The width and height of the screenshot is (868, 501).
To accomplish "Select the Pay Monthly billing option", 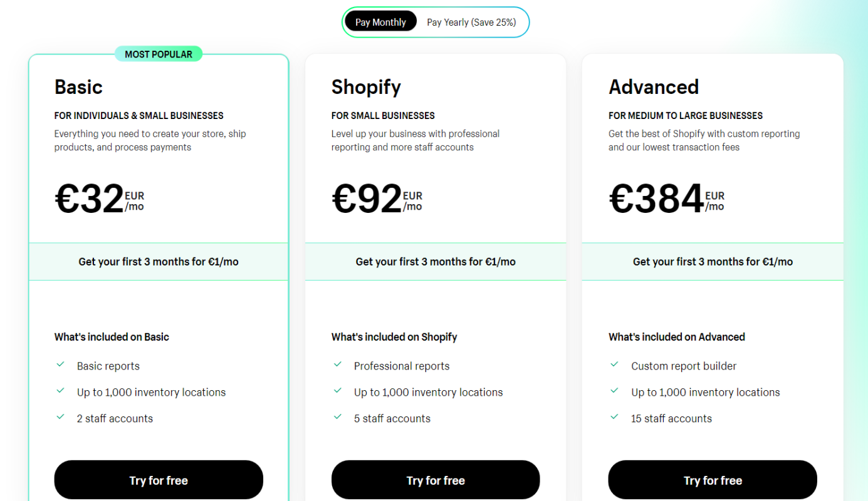I will point(380,23).
